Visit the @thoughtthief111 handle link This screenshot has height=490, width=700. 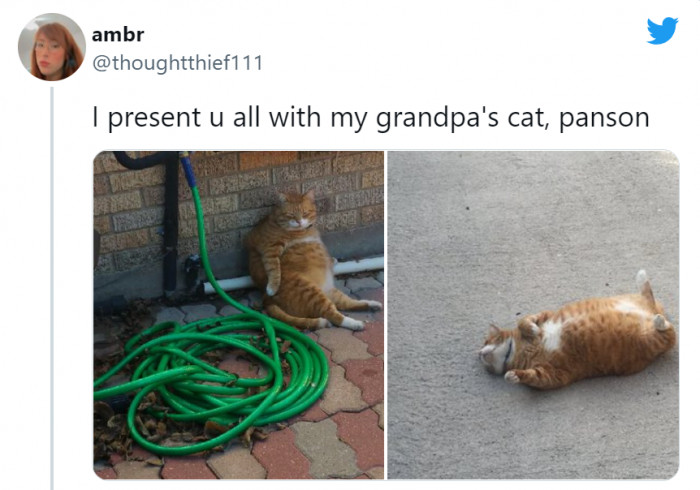coord(177,62)
